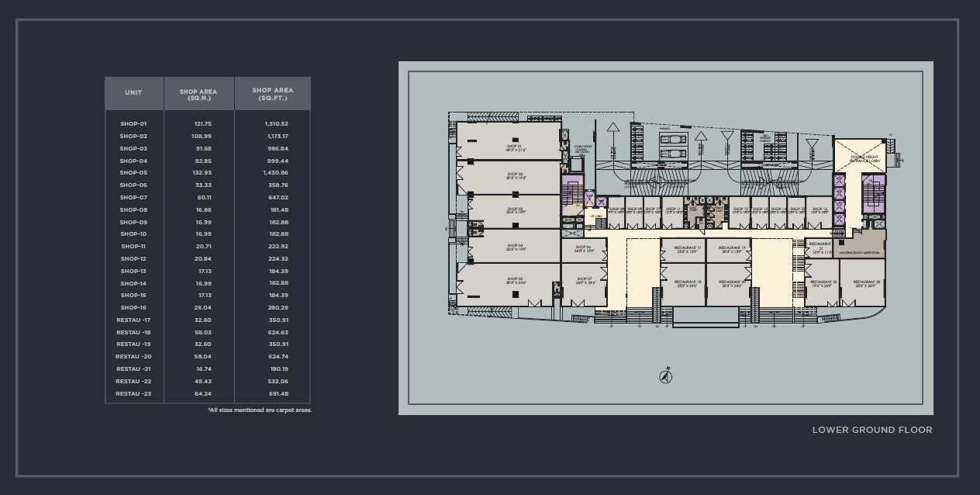Click the UNIT column header
The image size is (980, 495).
[x=133, y=92]
